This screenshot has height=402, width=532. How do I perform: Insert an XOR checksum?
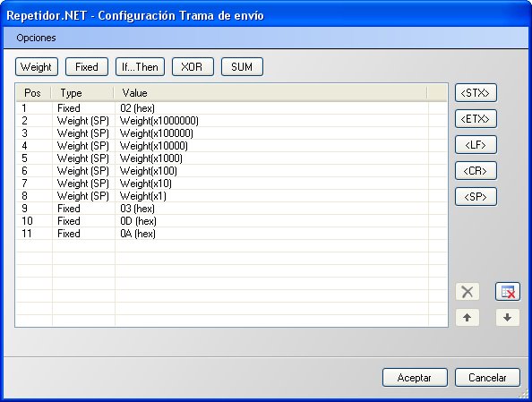point(193,67)
